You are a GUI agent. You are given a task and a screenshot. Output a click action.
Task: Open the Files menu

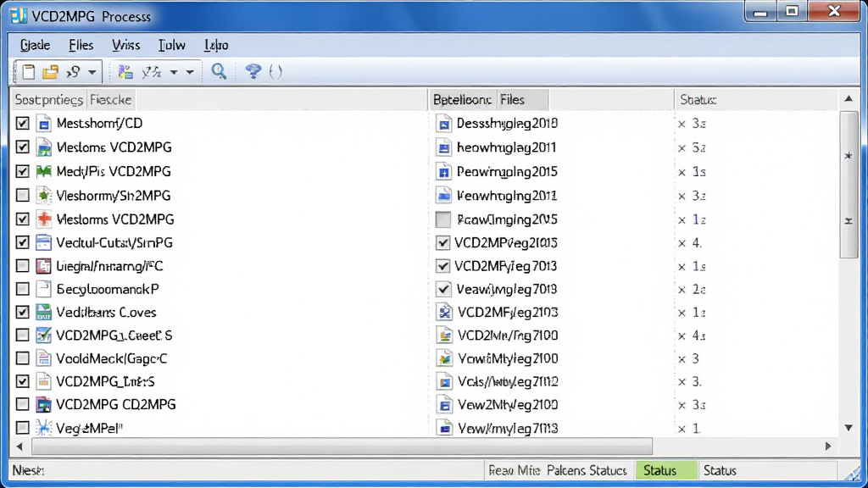point(81,46)
